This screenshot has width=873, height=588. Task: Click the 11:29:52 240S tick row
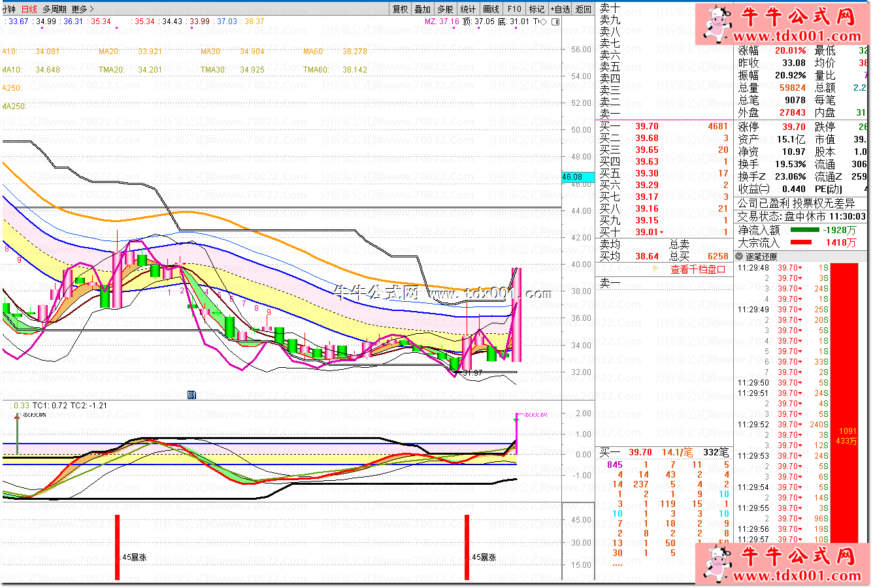coord(783,425)
